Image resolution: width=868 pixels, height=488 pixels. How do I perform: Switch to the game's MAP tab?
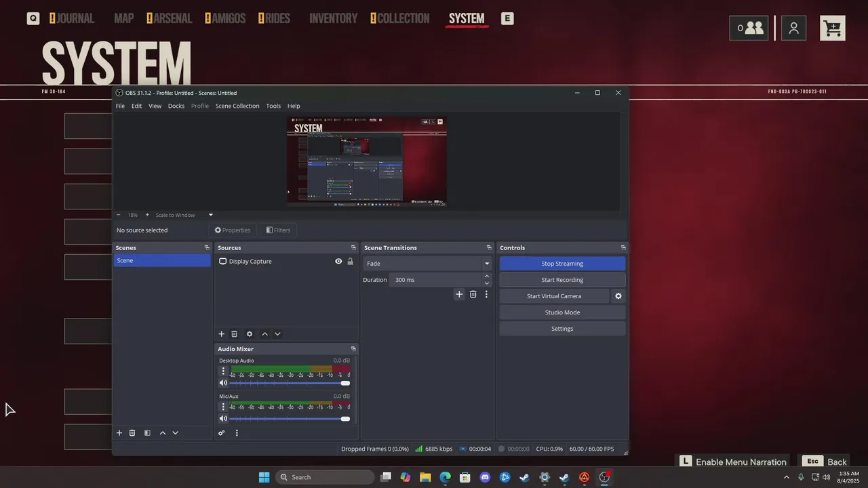click(x=123, y=18)
